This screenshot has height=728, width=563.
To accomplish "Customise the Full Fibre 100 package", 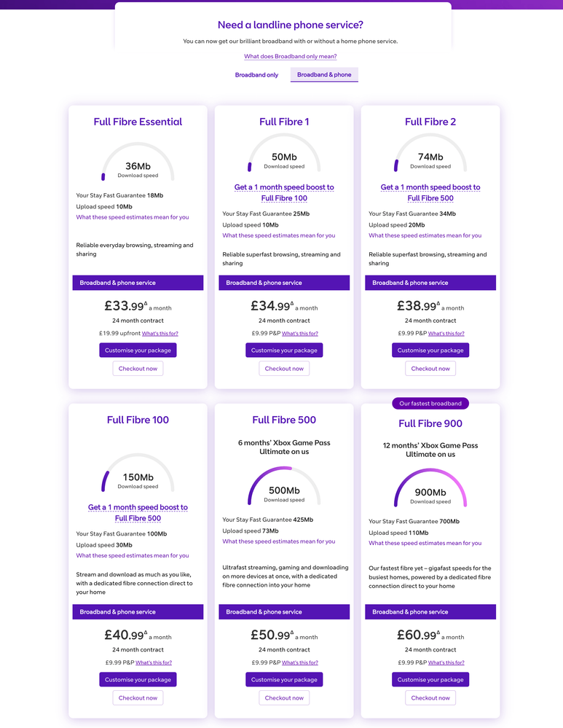I will [x=138, y=680].
